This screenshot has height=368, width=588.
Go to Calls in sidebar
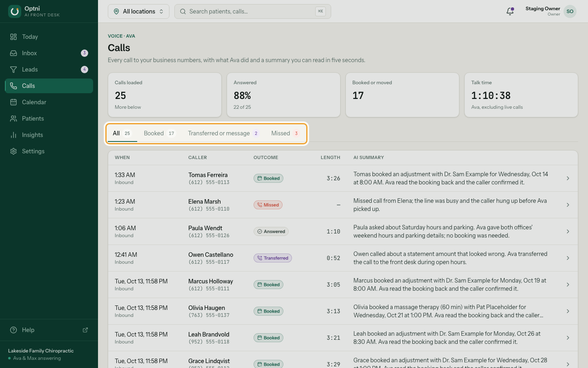[49, 86]
